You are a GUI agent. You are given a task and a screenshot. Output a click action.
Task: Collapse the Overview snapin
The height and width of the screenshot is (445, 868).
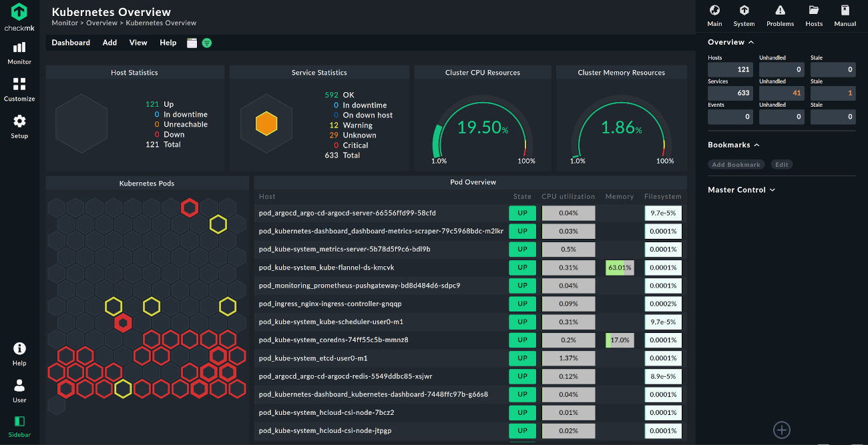731,42
